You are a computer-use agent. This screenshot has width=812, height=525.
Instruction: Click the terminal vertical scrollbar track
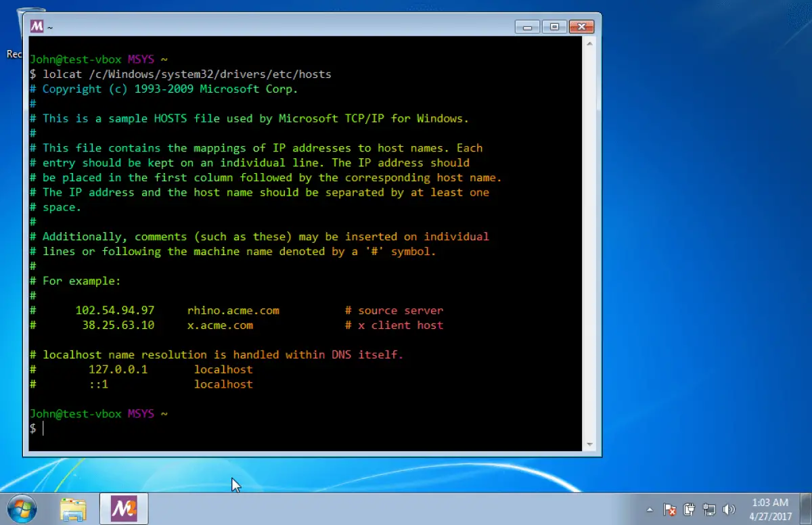pos(589,244)
